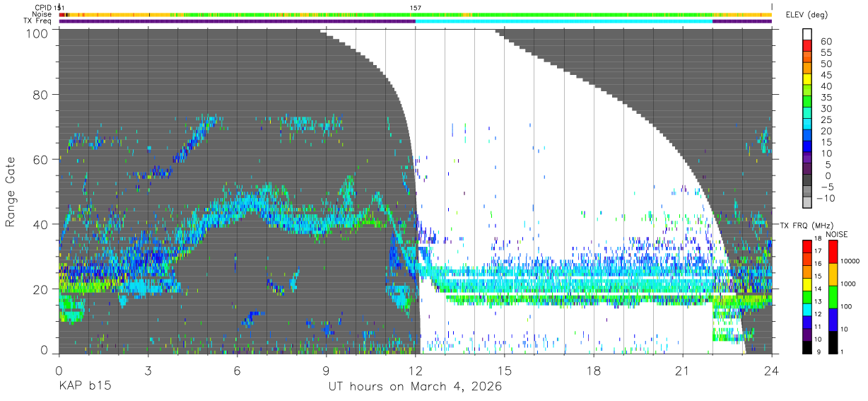Viewport: 868px width, 401px height.
Task: Select red top swatch of TX FRQ bar
Action: 807,247
